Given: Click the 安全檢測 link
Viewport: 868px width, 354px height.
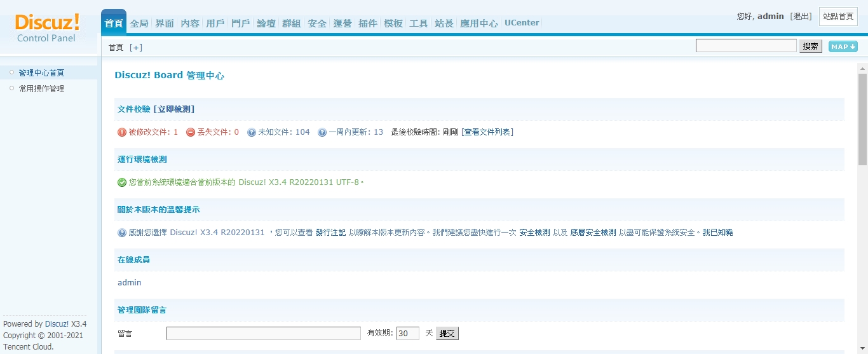Looking at the screenshot, I should click(x=534, y=233).
